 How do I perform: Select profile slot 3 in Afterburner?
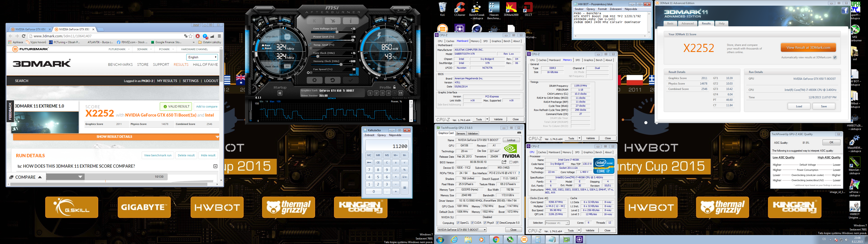(x=382, y=93)
